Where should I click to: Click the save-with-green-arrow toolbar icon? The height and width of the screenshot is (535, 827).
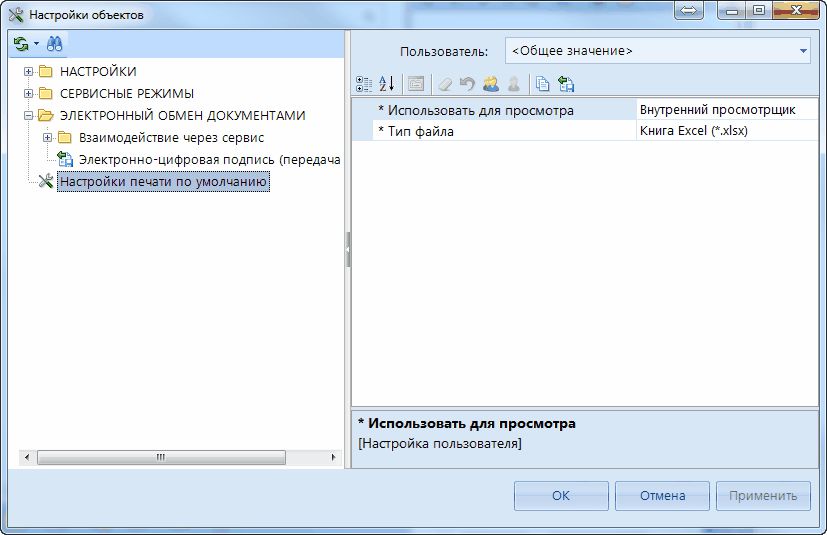pyautogui.click(x=566, y=84)
